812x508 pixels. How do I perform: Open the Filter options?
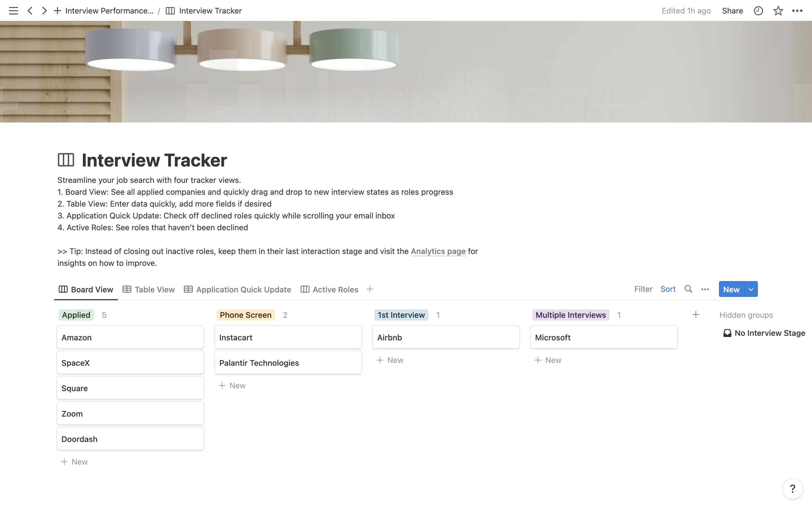(x=643, y=289)
